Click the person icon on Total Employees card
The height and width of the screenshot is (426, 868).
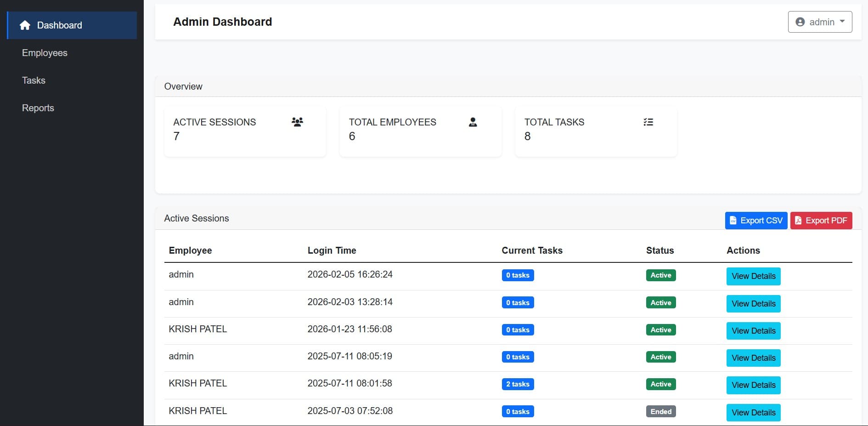pyautogui.click(x=473, y=122)
